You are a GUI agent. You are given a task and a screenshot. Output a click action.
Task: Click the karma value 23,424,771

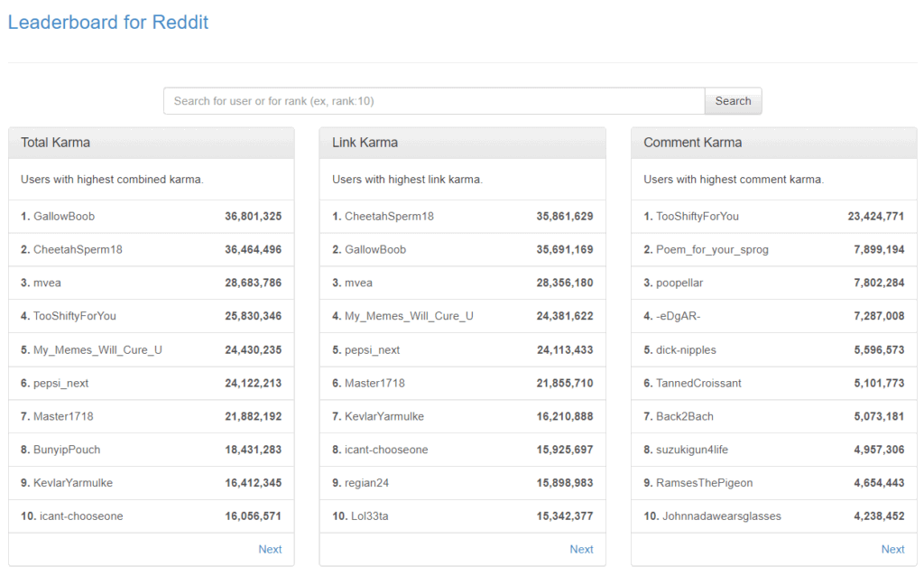875,217
